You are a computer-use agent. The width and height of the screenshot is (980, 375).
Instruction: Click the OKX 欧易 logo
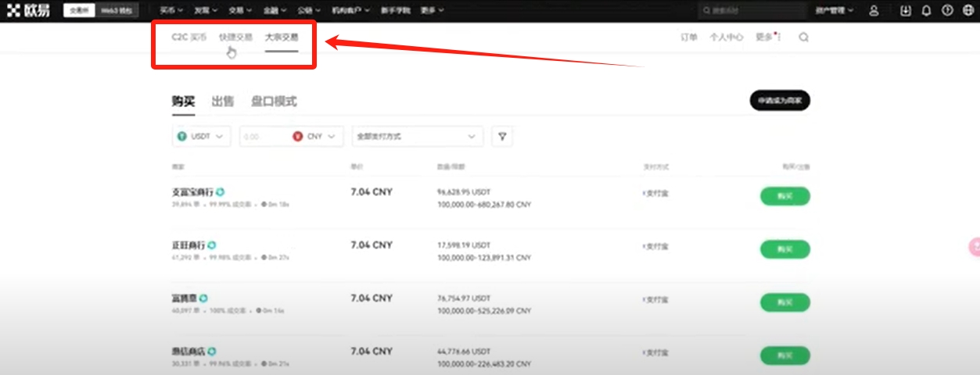[x=29, y=11]
